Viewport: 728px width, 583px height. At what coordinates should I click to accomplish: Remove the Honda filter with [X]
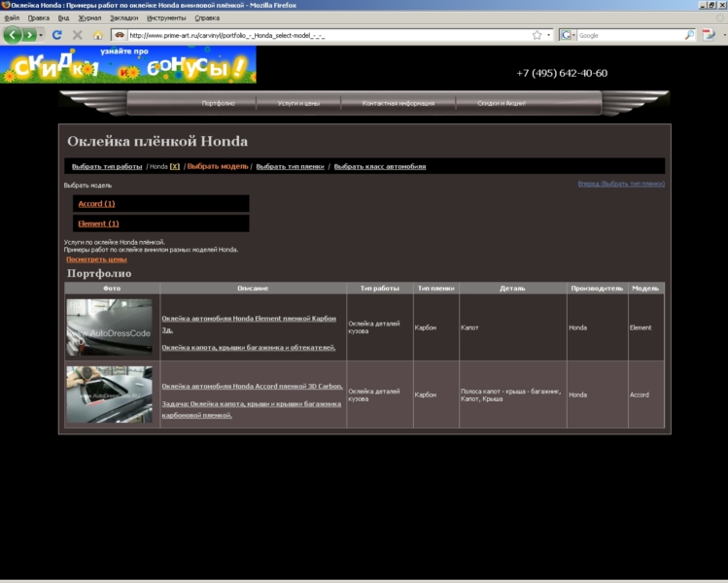pos(175,166)
